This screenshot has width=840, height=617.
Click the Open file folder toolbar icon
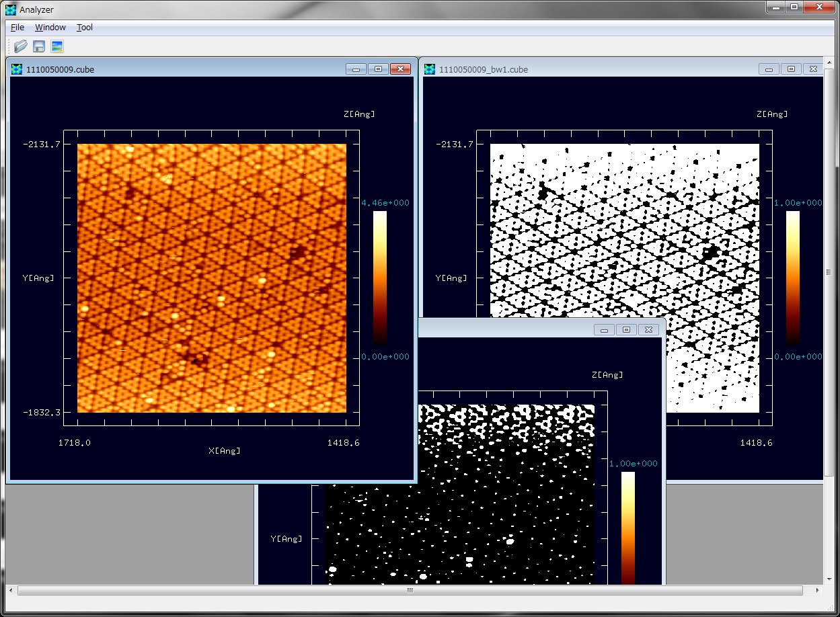tap(21, 46)
